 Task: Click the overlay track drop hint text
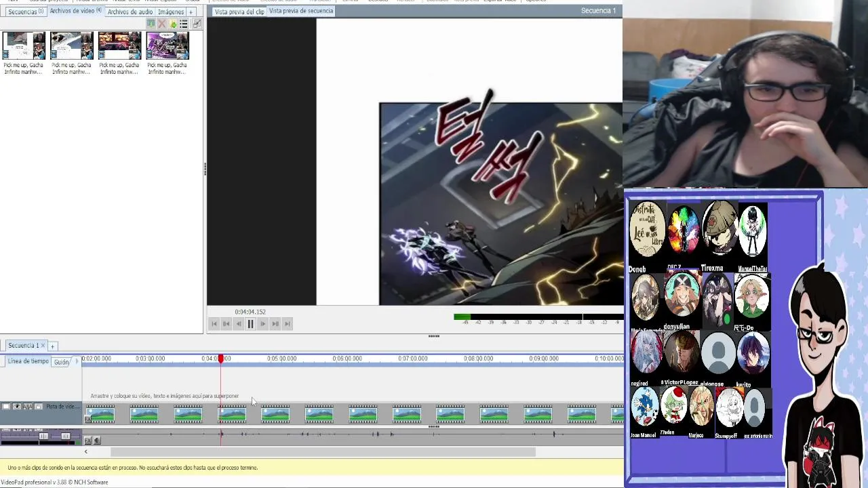pos(165,396)
